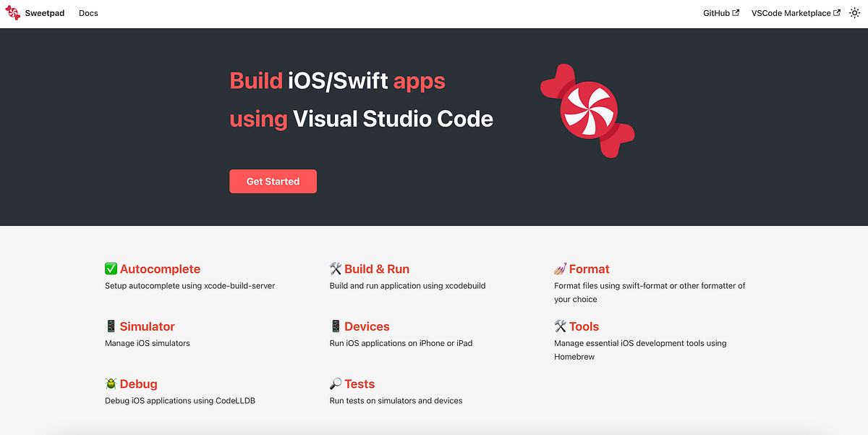
Task: Click the Sweetpad candy logo in the header
Action: [12, 12]
